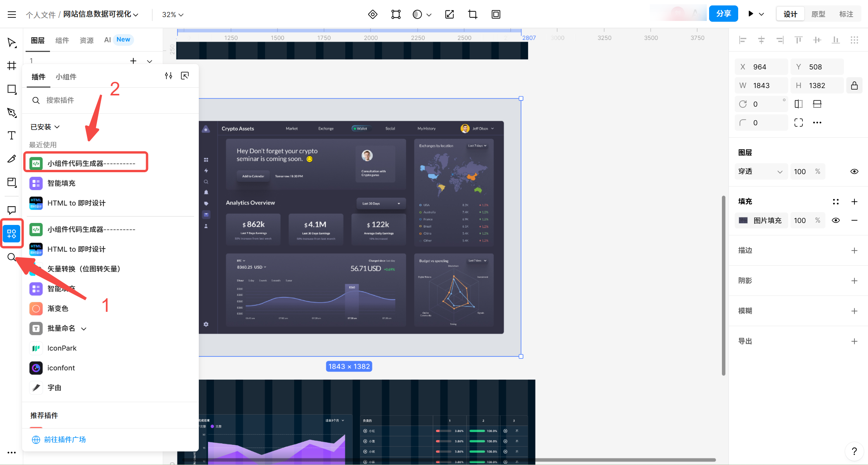Click the tidy up grid icon

854,40
